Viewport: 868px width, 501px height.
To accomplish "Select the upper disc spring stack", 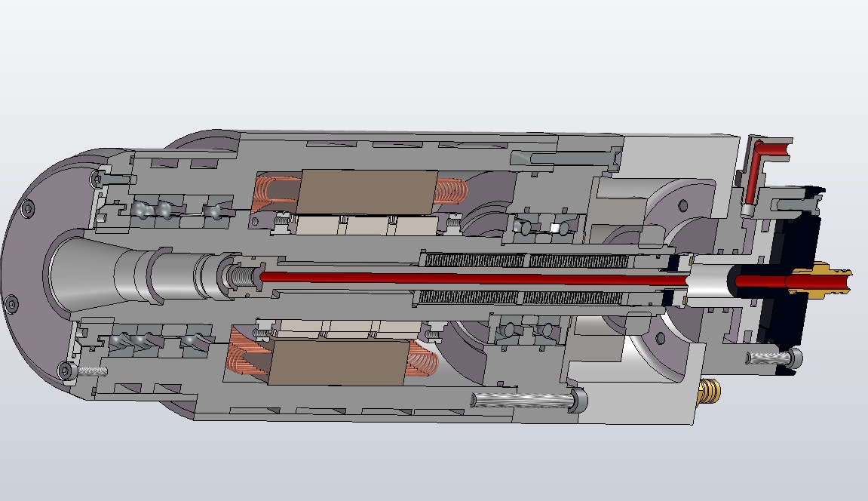I will 527,261.
